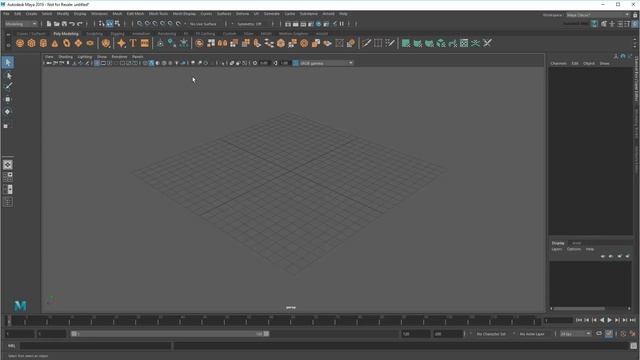Open the Workspace Maya Classic dropdown

coord(598,15)
